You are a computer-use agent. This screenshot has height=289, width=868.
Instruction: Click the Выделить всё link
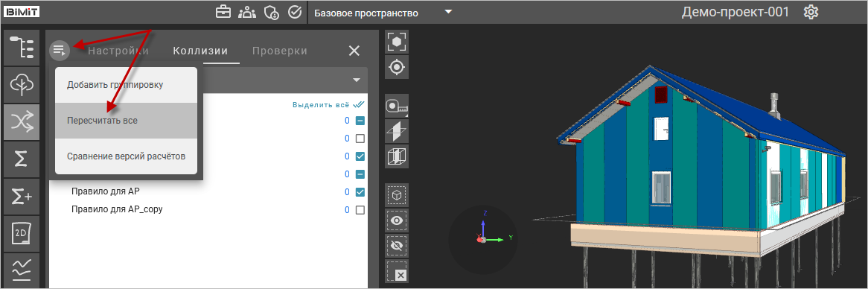click(x=328, y=104)
